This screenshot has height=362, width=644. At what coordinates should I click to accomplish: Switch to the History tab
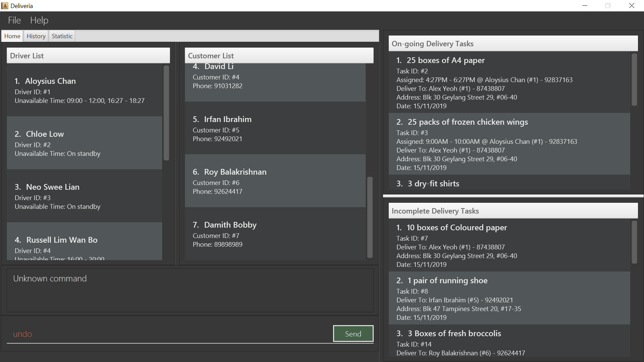[x=36, y=36]
